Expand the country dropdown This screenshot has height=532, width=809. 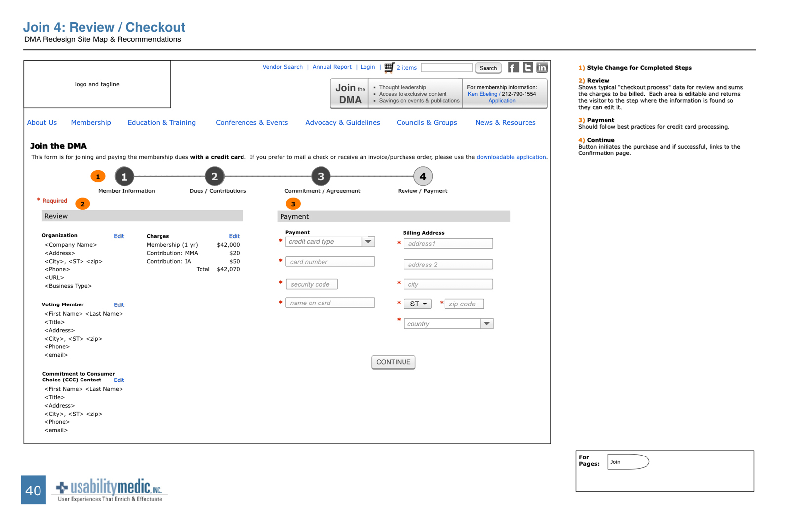448,324
